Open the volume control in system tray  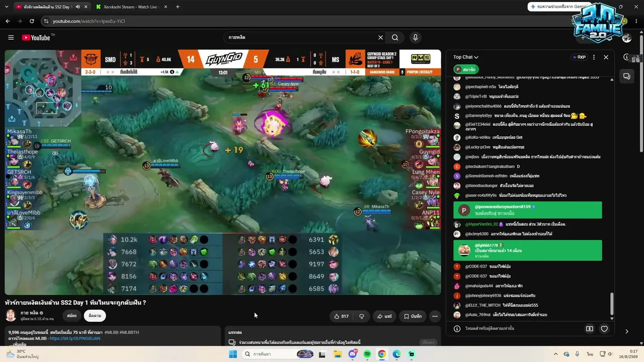(611, 354)
